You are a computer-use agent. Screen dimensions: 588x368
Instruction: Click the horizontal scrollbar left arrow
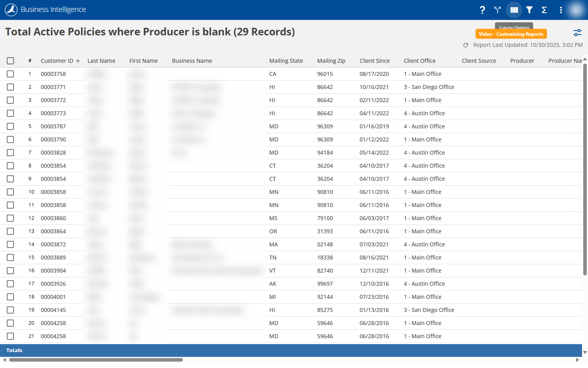tap(4, 360)
